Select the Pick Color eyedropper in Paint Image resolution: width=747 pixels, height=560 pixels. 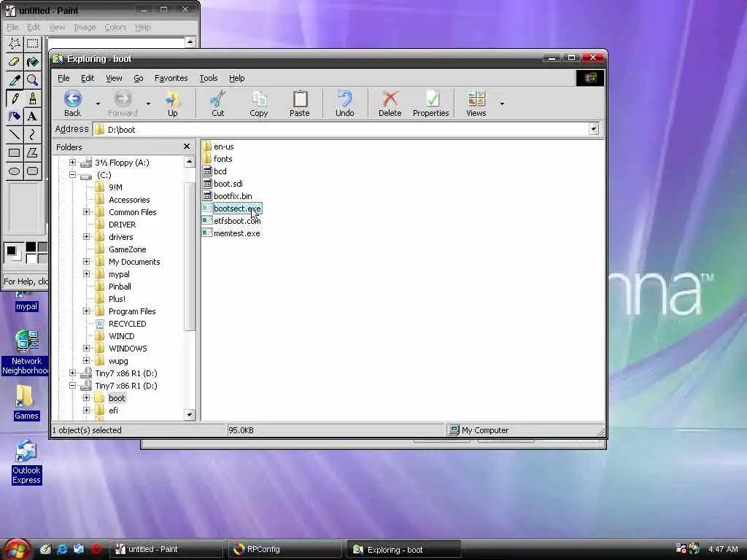15,80
